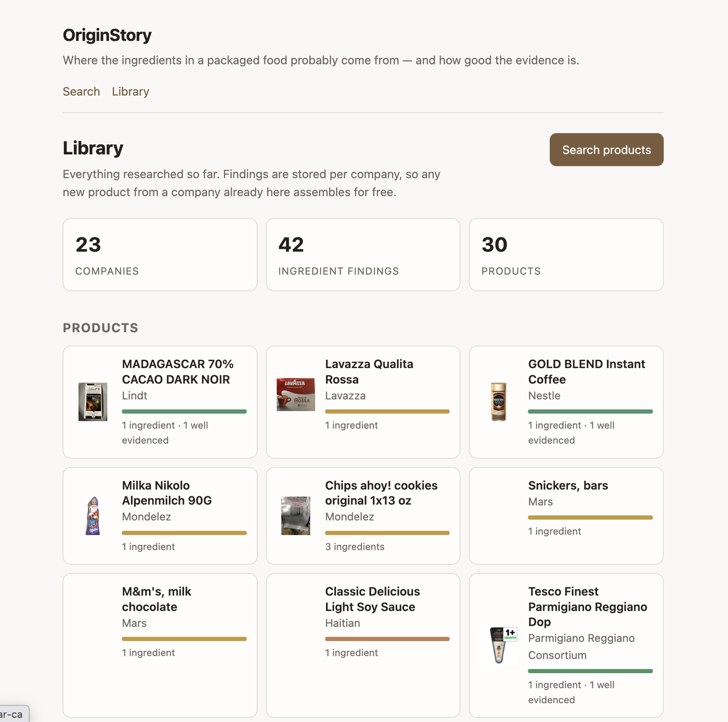
Task: Click the PRODUCTS section heading
Action: 101,328
